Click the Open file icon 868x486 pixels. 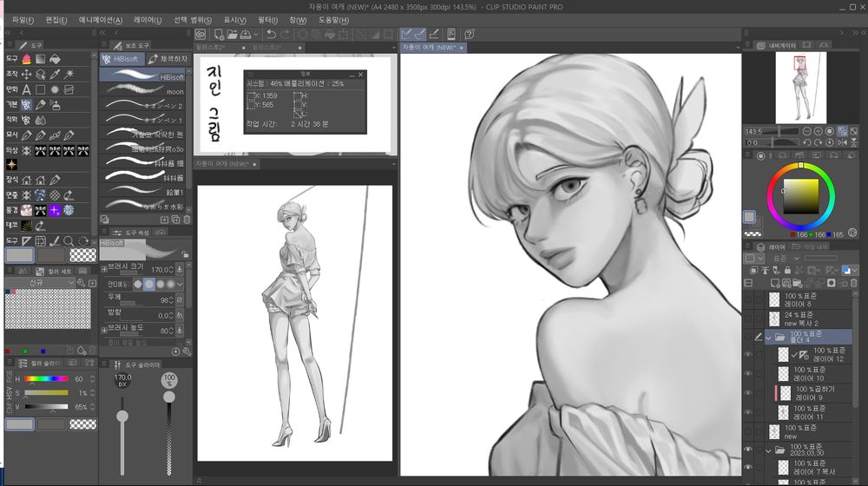point(232,35)
